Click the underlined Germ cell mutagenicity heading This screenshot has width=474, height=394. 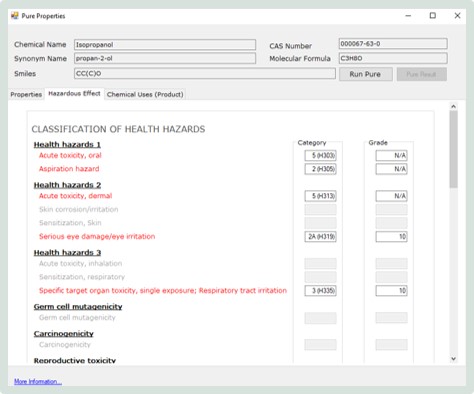78,307
